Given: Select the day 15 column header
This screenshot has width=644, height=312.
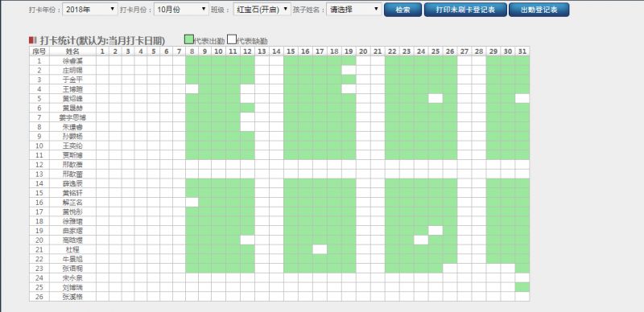Looking at the screenshot, I should pyautogui.click(x=291, y=51).
